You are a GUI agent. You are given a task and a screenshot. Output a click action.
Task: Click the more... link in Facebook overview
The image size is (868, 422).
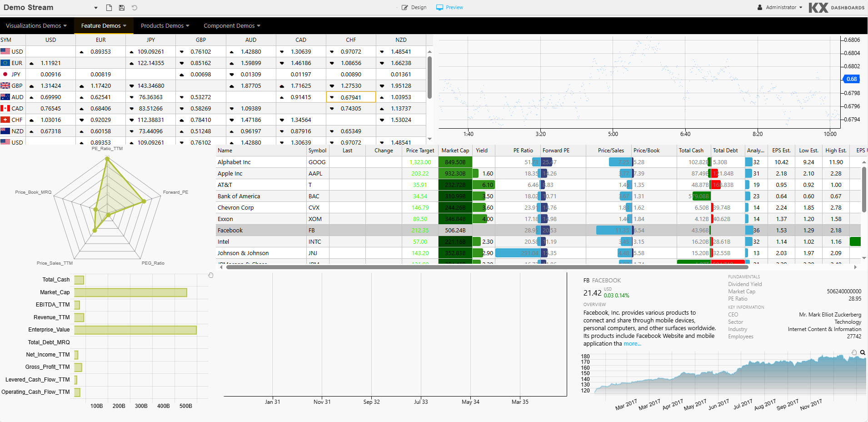pos(632,343)
